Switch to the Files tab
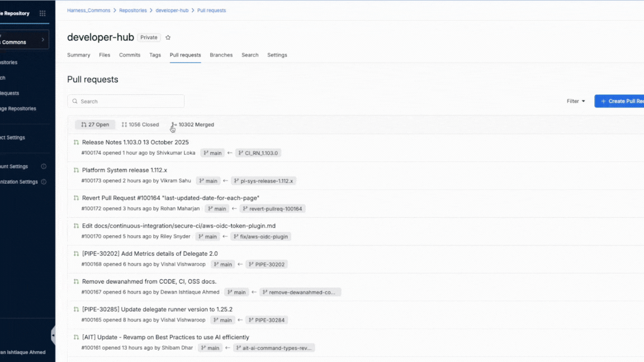This screenshot has width=644, height=362. (x=105, y=55)
